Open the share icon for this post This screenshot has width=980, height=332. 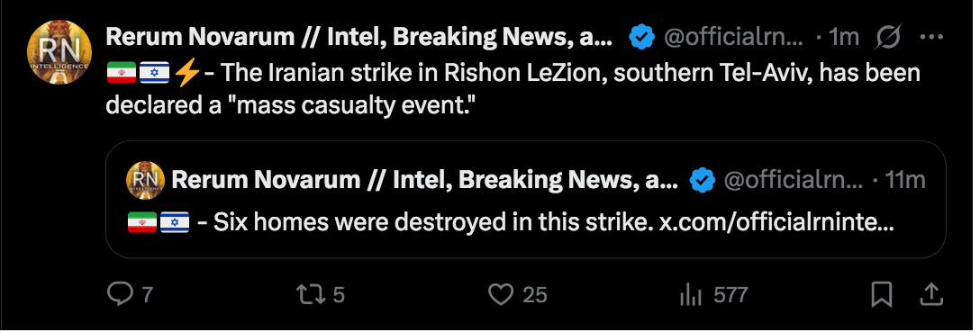tap(930, 294)
